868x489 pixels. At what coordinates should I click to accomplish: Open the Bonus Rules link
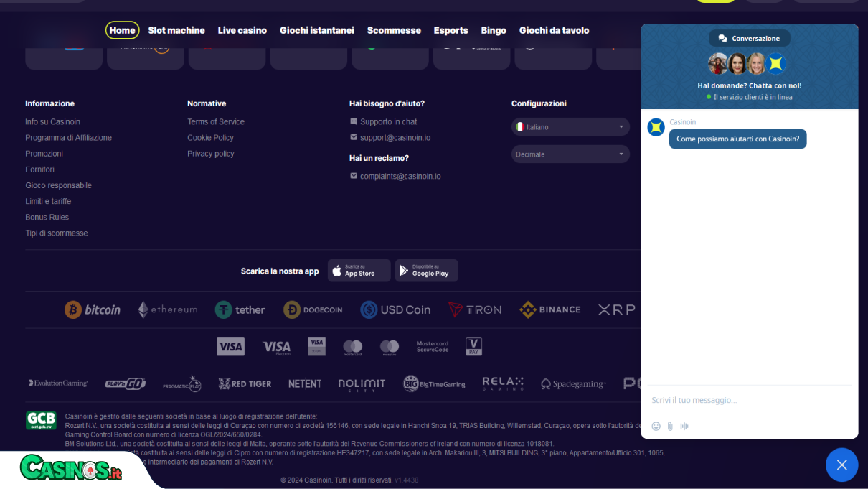(47, 217)
